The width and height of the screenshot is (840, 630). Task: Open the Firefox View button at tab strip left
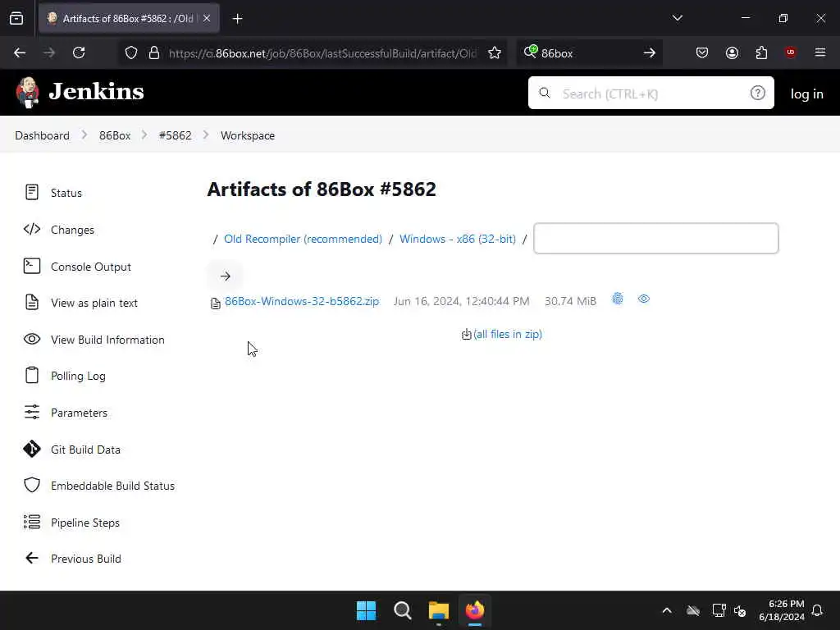point(16,18)
